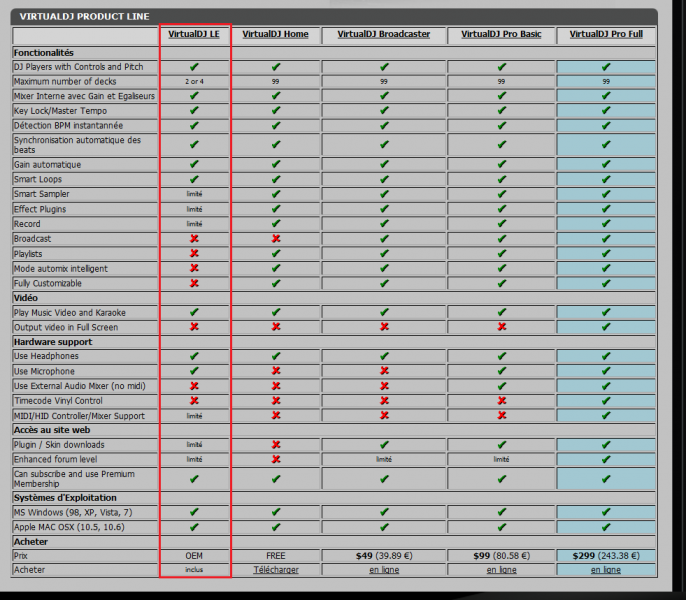Click the green check for Output video Full Screen in Pro Full

[606, 327]
